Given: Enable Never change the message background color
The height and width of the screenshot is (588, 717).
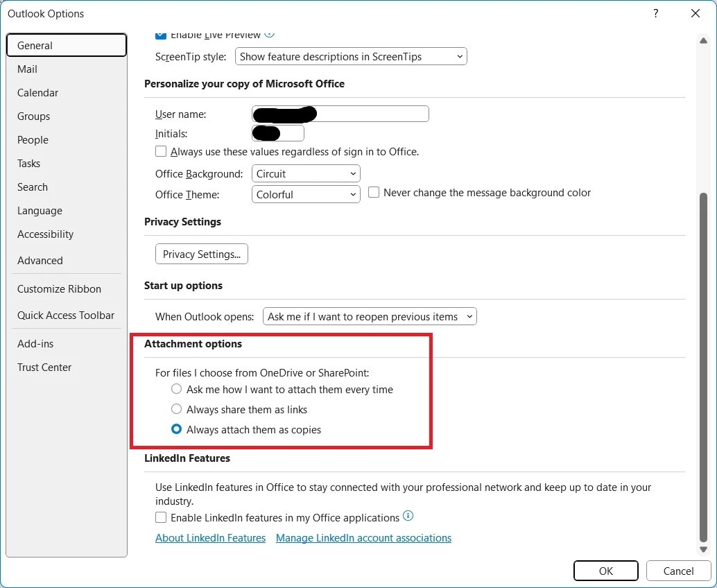Looking at the screenshot, I should point(374,192).
